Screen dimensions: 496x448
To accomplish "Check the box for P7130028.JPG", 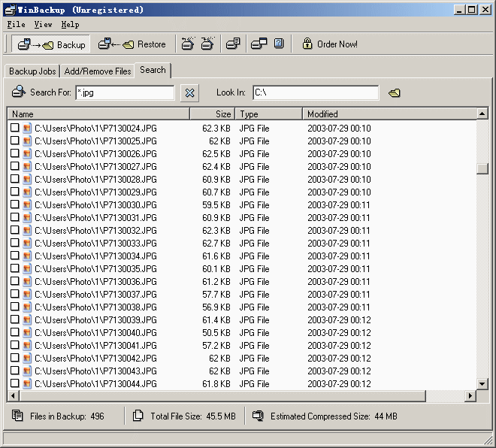I will (14, 178).
